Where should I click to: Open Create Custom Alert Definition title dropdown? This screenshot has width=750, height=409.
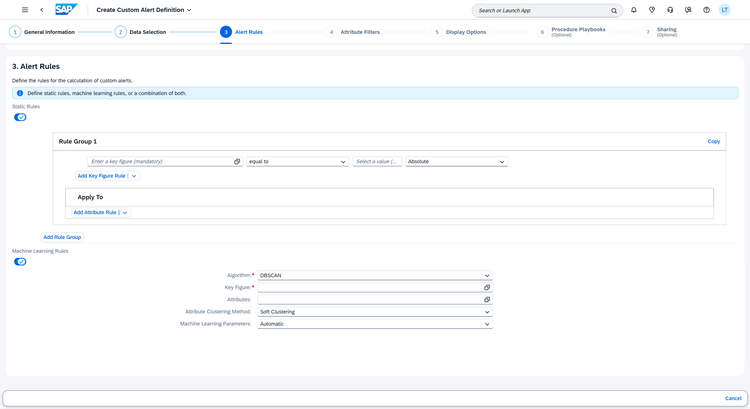(143, 10)
